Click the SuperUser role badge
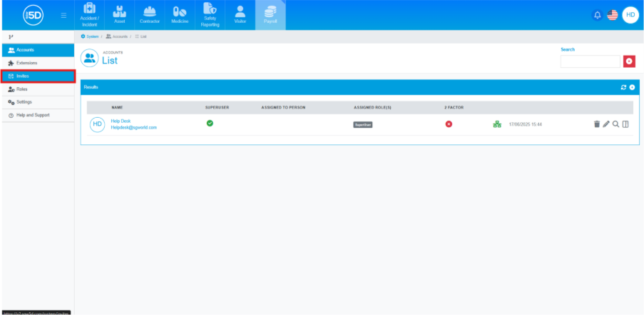 pyautogui.click(x=363, y=124)
